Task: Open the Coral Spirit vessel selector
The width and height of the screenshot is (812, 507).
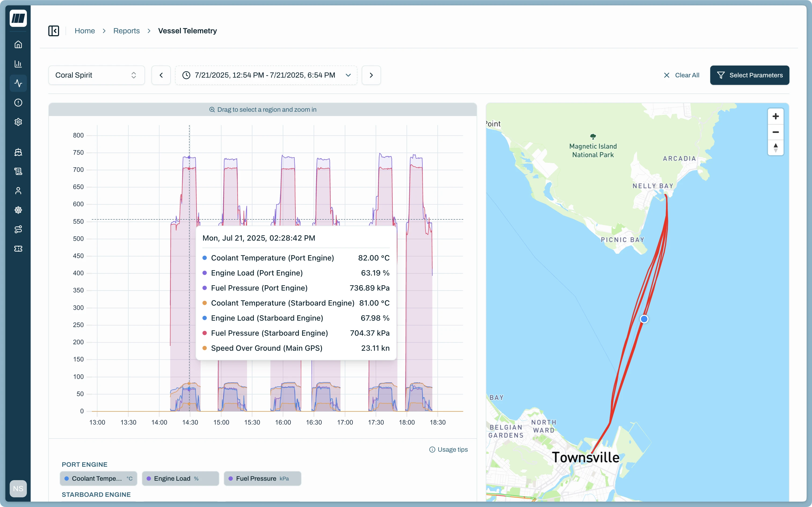Action: [96, 75]
